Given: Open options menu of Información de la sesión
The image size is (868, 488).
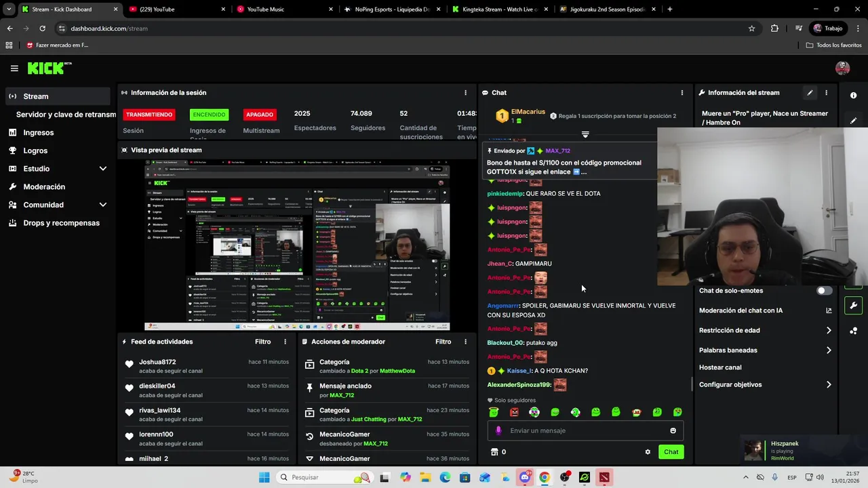Looking at the screenshot, I should [465, 93].
